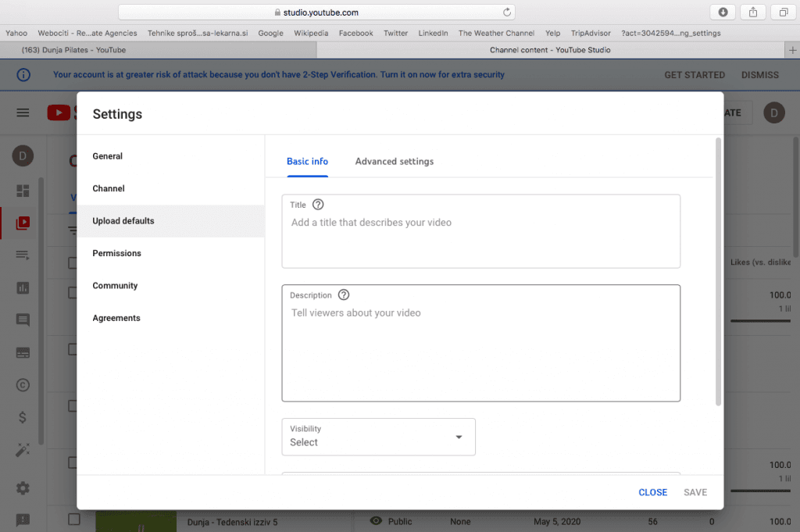800x532 pixels.
Task: Select the Subtitles icon in sidebar
Action: pyautogui.click(x=23, y=352)
